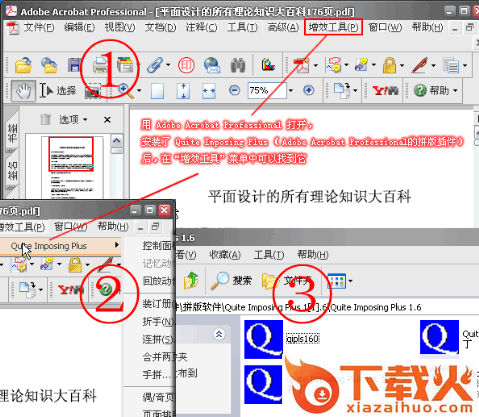Screen dimensions: 479x417
Task: Open the Comments menu (注释)
Action: point(202,27)
